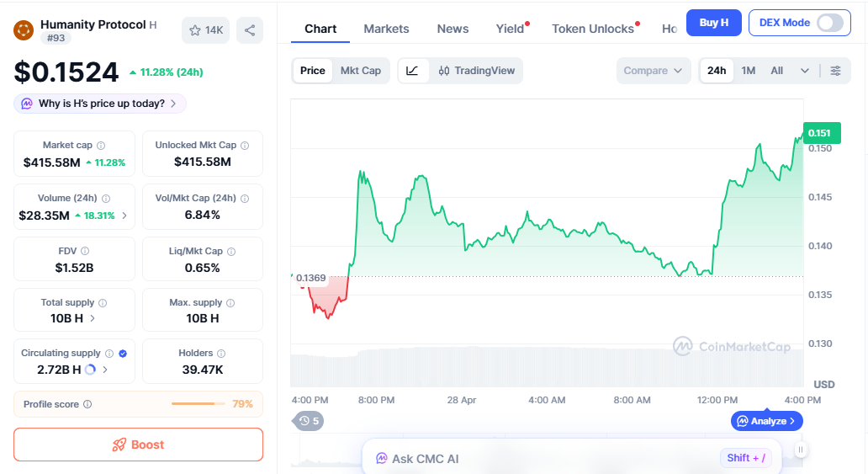Select 1M time range
This screenshot has width=868, height=474.
pyautogui.click(x=749, y=71)
